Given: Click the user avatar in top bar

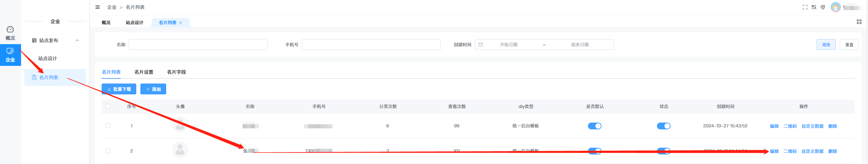Looking at the screenshot, I should pos(835,7).
